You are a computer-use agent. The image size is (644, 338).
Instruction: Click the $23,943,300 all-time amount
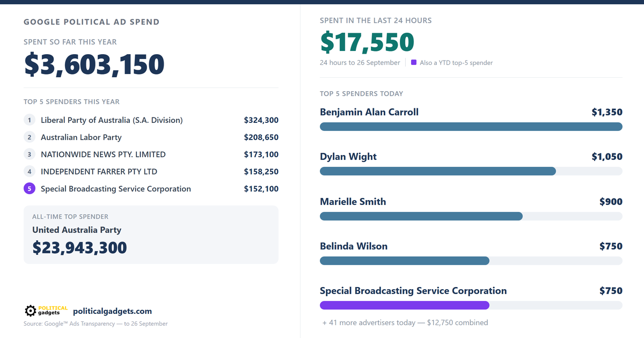(x=79, y=247)
